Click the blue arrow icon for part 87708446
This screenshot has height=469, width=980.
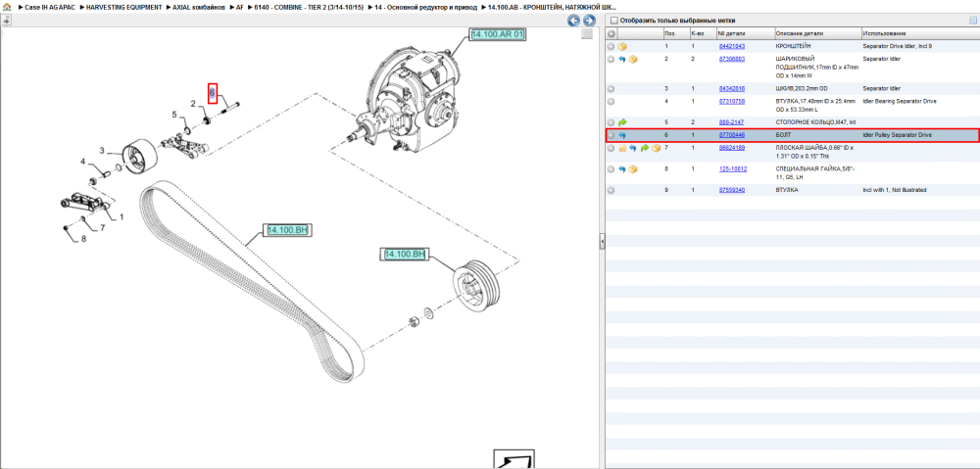pyautogui.click(x=622, y=135)
